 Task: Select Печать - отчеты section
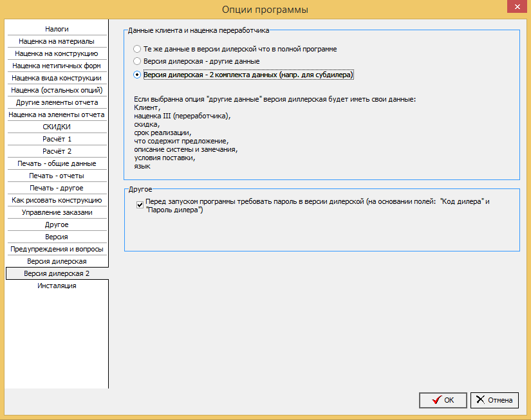point(57,176)
